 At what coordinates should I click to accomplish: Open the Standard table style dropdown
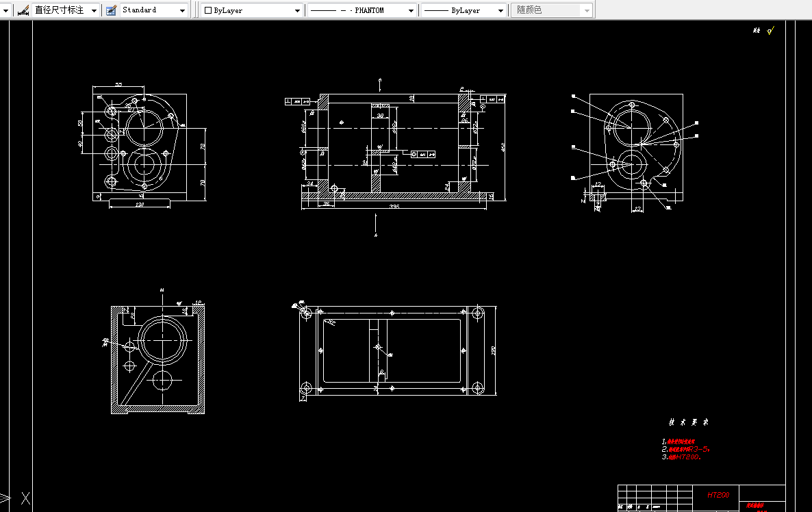154,10
